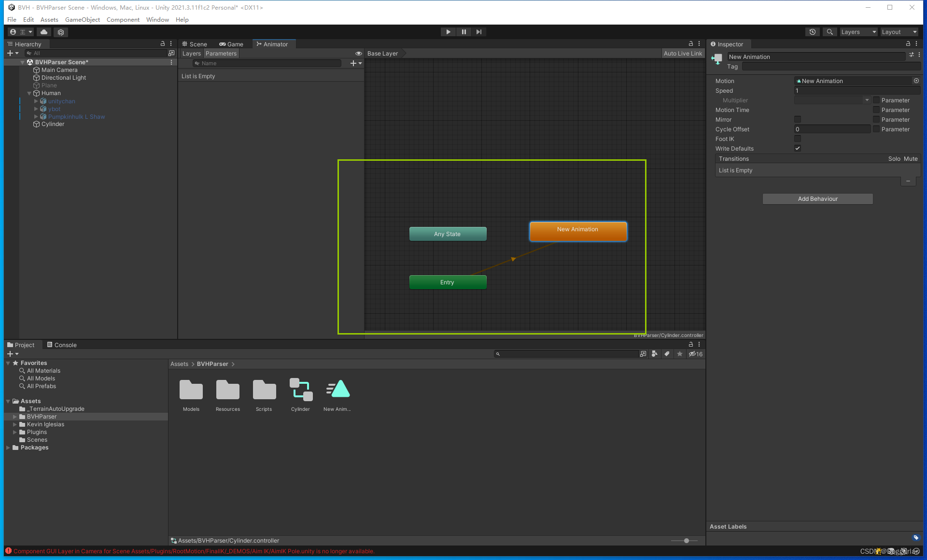Switch to the Console tab
Screen dimensions: 927x560
[62, 345]
